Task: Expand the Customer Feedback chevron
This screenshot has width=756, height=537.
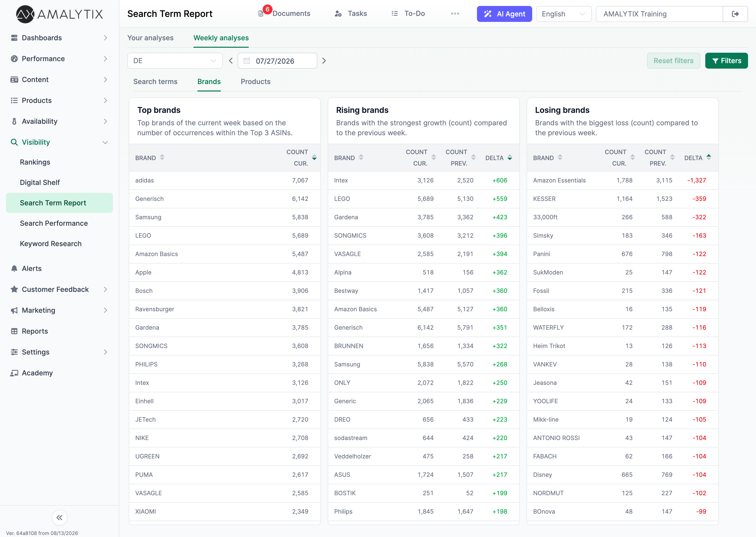Action: 105,289
